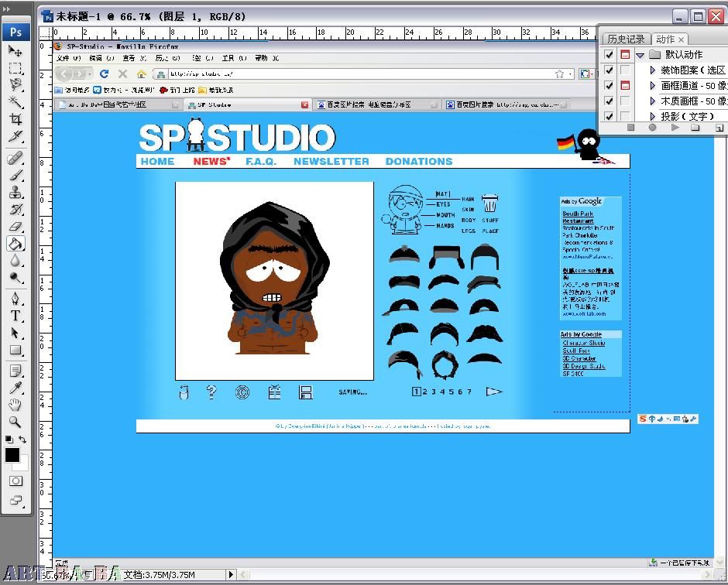Select the Clone Stamp tool
The width and height of the screenshot is (728, 585).
[x=15, y=192]
